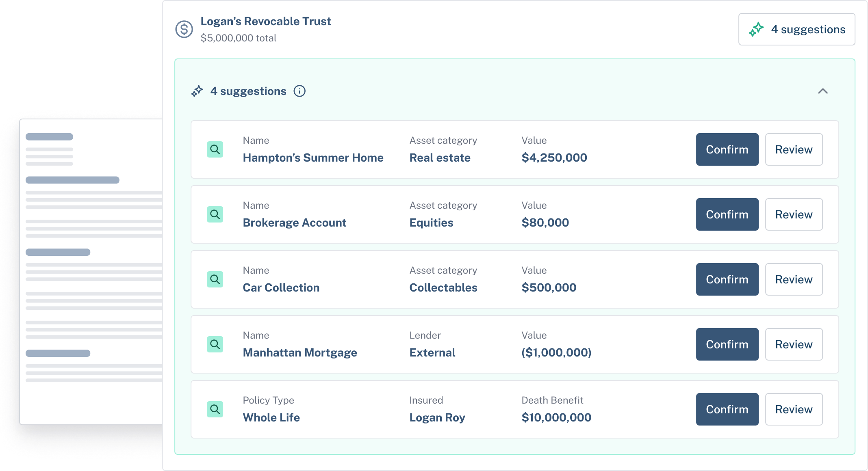Review the Brokerage Account suggestion
The width and height of the screenshot is (868, 471).
[794, 214]
